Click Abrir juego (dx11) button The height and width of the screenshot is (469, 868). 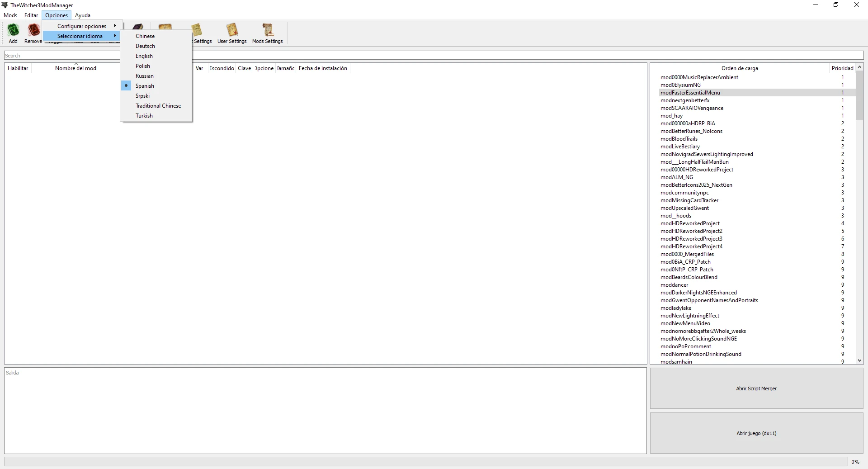[x=756, y=433]
